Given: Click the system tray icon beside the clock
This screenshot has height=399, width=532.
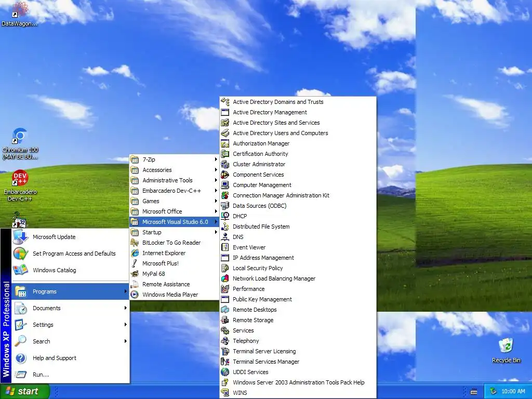Looking at the screenshot, I should 493,391.
